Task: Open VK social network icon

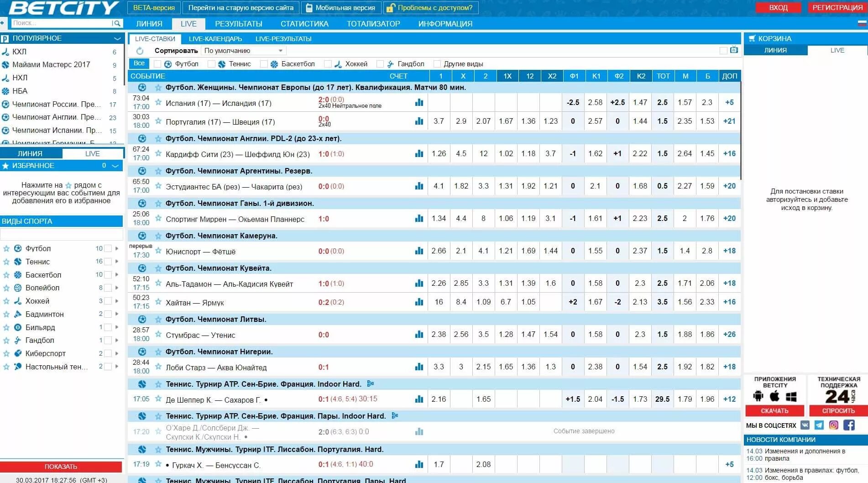Action: click(x=805, y=425)
